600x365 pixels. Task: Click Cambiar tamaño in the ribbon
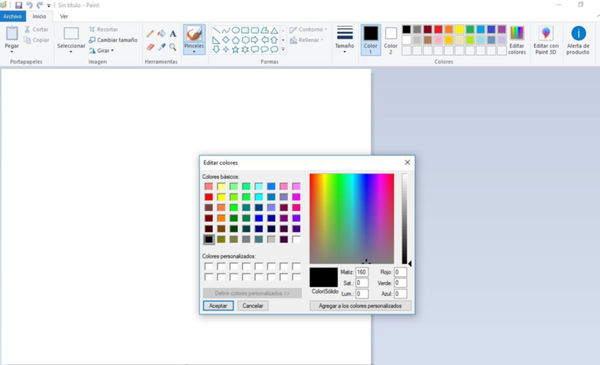[113, 40]
